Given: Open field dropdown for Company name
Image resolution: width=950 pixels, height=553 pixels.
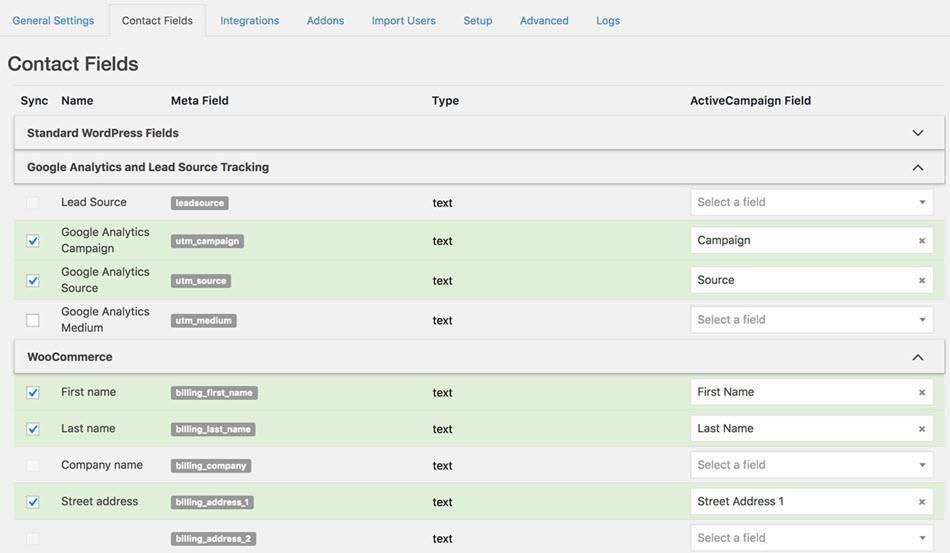Looking at the screenshot, I should click(811, 465).
